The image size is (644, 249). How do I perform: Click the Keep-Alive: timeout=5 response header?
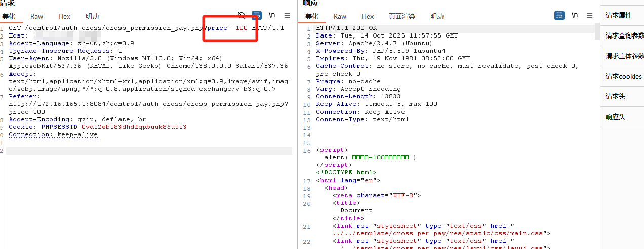coord(377,104)
